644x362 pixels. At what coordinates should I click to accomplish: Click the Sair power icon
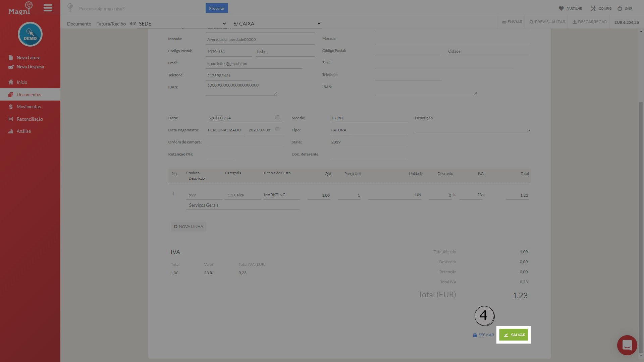(620, 8)
